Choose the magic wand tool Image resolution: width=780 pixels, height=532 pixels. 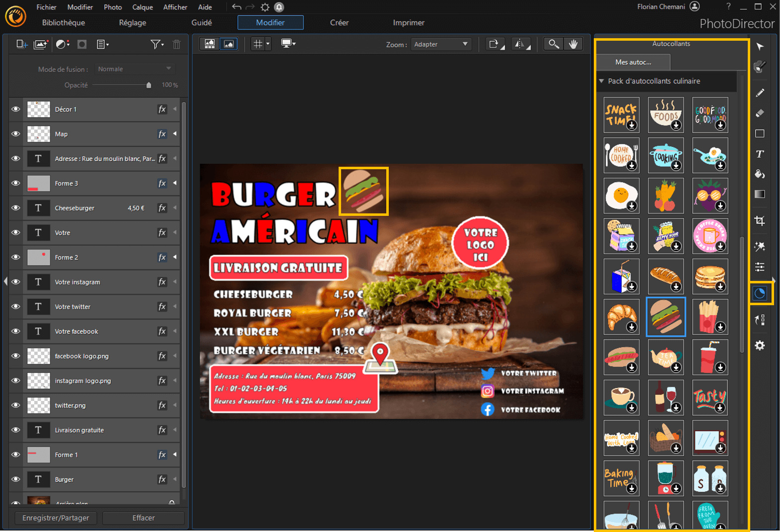760,247
